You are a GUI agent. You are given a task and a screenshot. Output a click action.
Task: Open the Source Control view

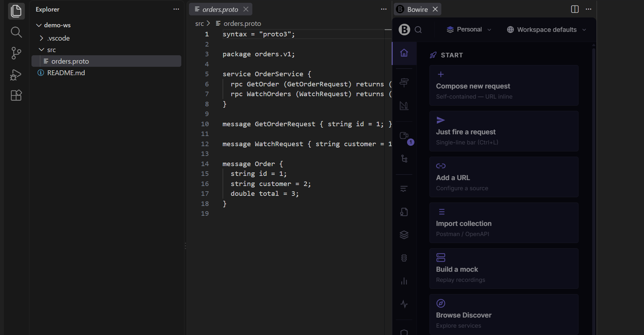pos(16,53)
